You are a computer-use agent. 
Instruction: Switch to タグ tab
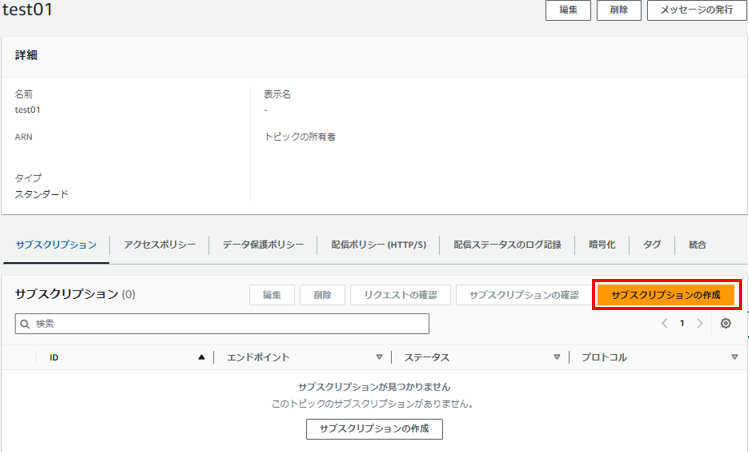[x=652, y=245]
